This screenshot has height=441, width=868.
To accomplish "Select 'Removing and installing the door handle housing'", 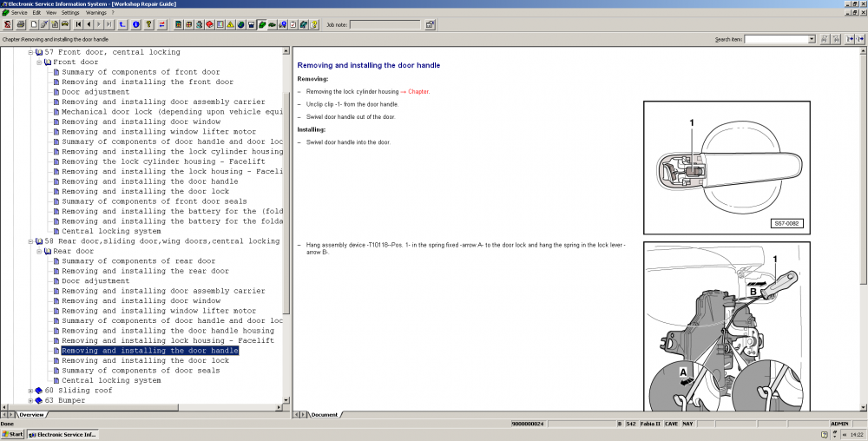I will tap(168, 331).
